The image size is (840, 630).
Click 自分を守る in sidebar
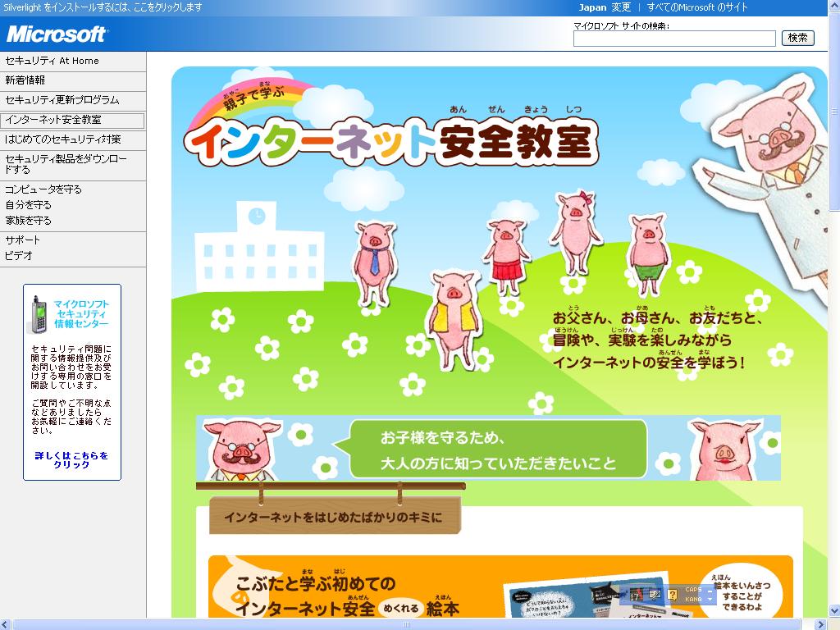29,204
